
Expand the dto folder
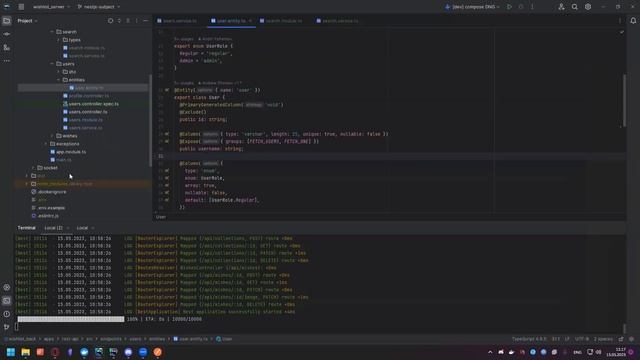coord(59,72)
